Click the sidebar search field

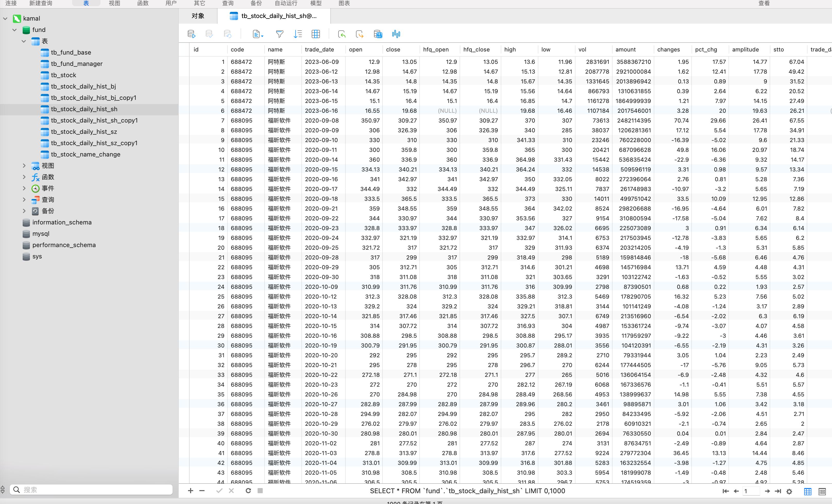click(x=91, y=490)
